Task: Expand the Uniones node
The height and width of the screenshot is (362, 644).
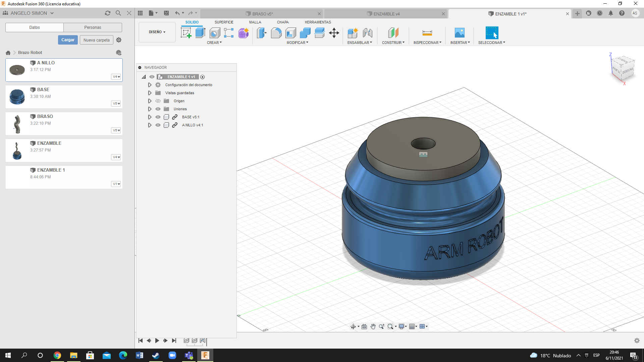Action: [x=150, y=109]
